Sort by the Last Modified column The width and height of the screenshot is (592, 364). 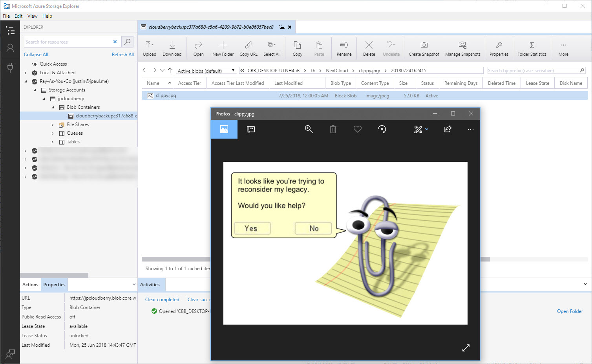point(289,83)
